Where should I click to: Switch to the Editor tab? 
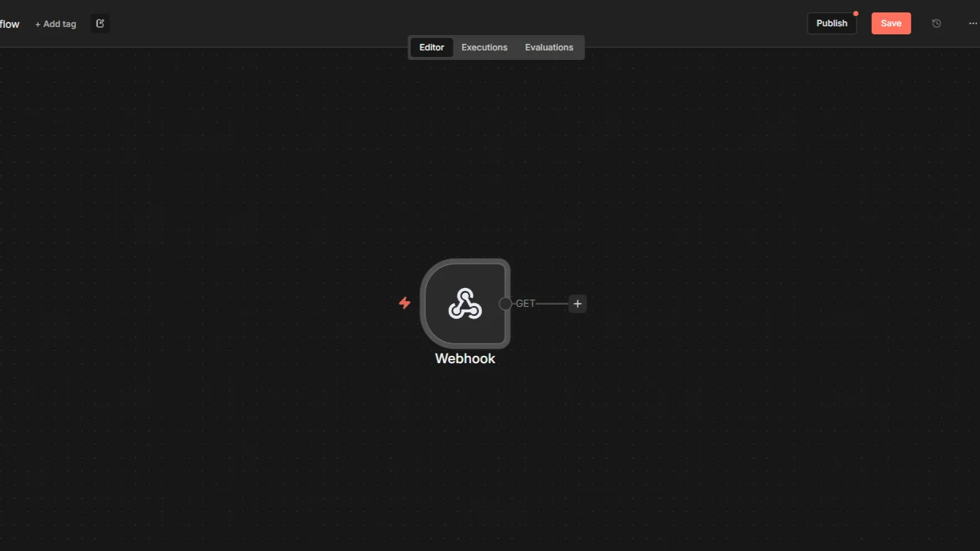pyautogui.click(x=431, y=47)
